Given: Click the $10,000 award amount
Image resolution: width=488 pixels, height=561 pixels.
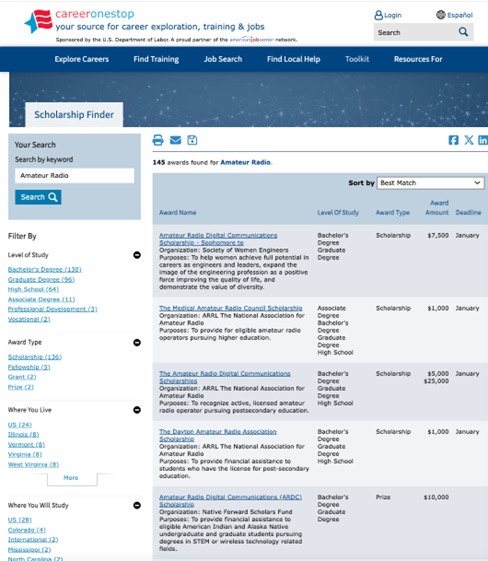Looking at the screenshot, I should pos(436,497).
